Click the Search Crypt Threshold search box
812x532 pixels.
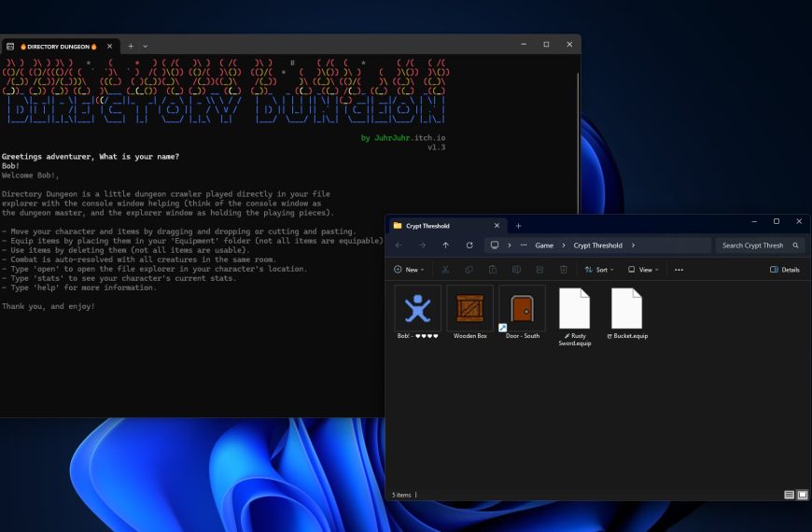click(x=759, y=245)
